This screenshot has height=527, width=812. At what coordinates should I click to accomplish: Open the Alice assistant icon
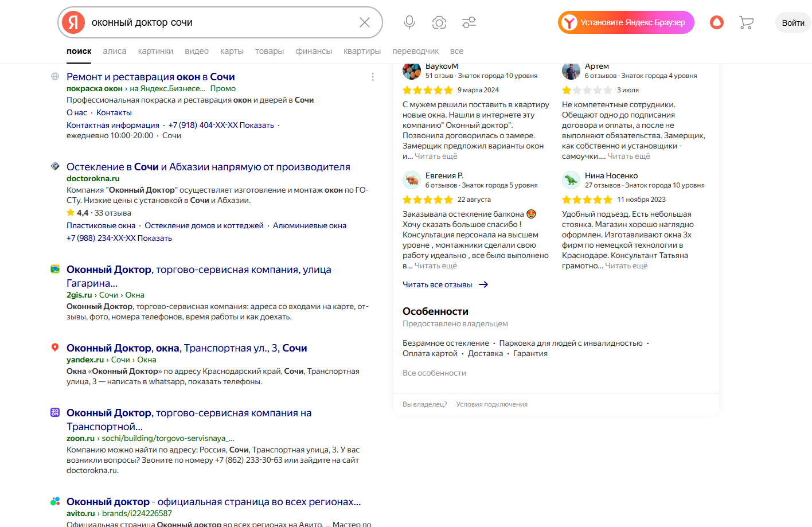[717, 22]
